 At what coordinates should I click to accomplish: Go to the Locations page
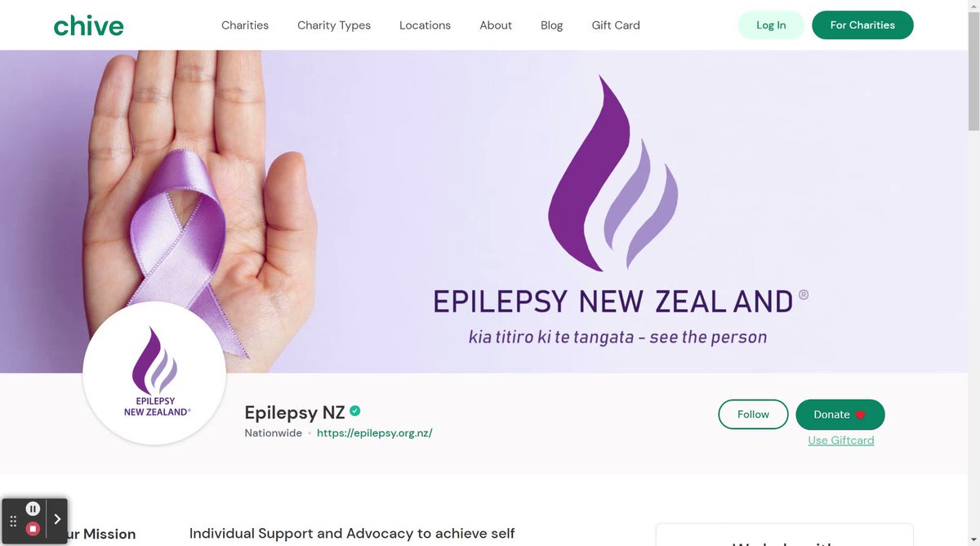click(x=425, y=25)
